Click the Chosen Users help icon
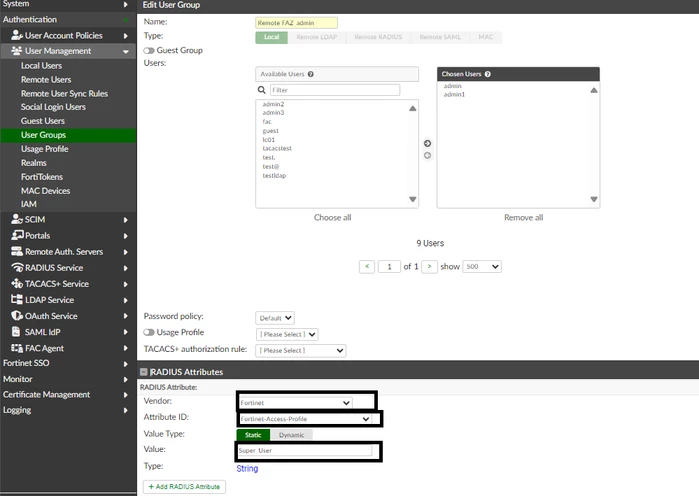 tap(488, 74)
